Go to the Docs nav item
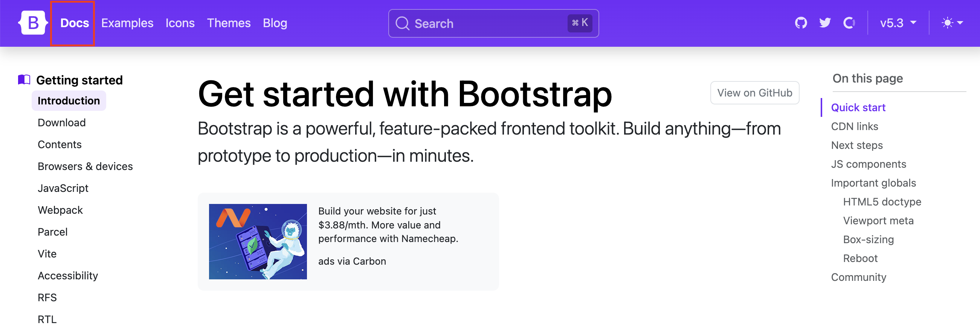 click(75, 23)
